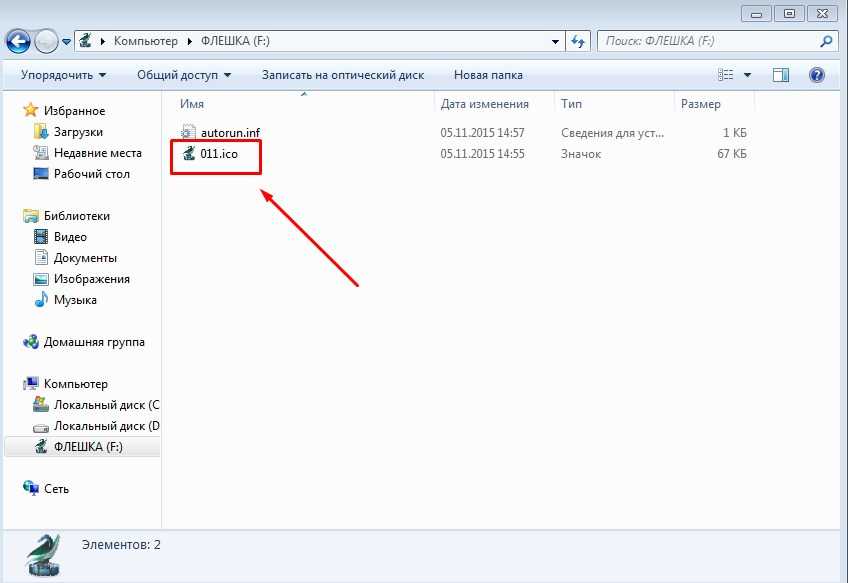Toggle the preview pane icon
Viewport: 848px width, 583px height.
coord(782,75)
